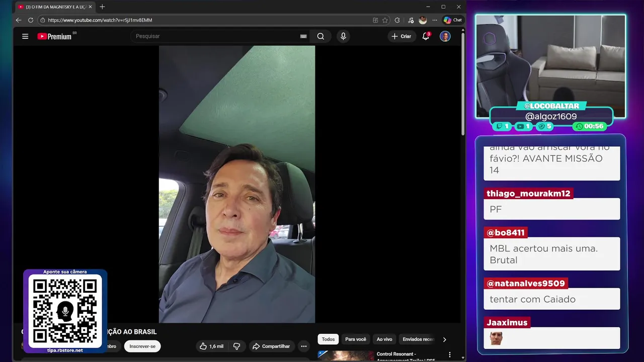
Task: Click thiago_mourakm12 chat username
Action: point(528,194)
